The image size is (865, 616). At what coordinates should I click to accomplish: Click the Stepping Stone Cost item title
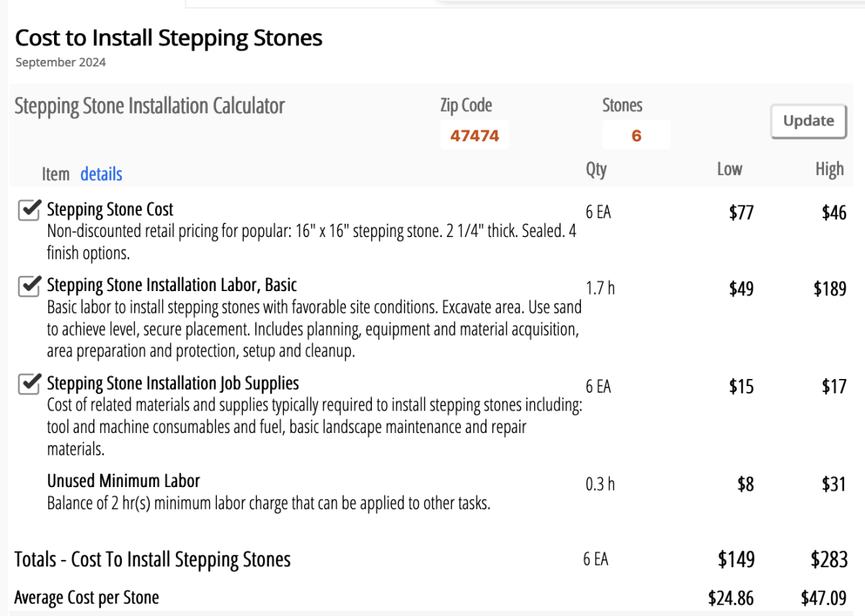pyautogui.click(x=110, y=210)
